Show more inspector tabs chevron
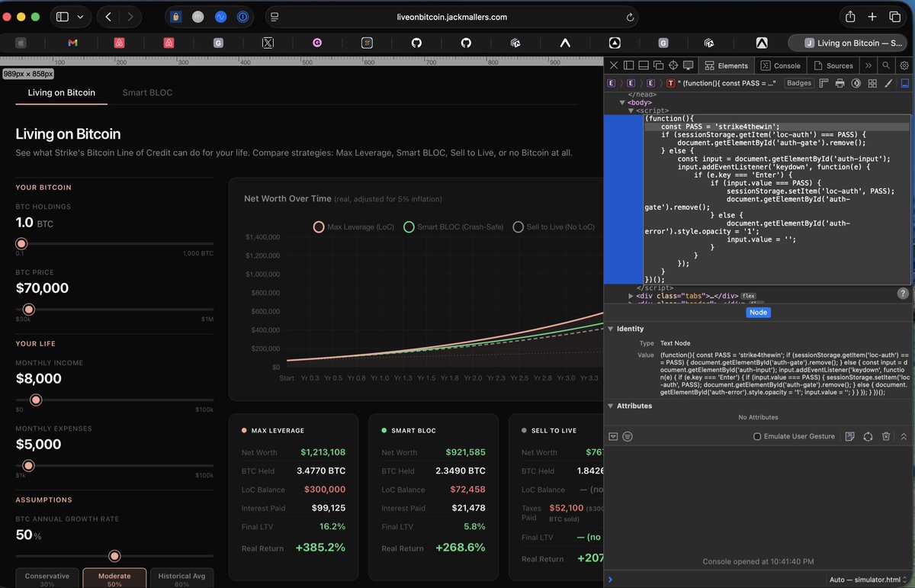Image resolution: width=915 pixels, height=588 pixels. point(868,66)
